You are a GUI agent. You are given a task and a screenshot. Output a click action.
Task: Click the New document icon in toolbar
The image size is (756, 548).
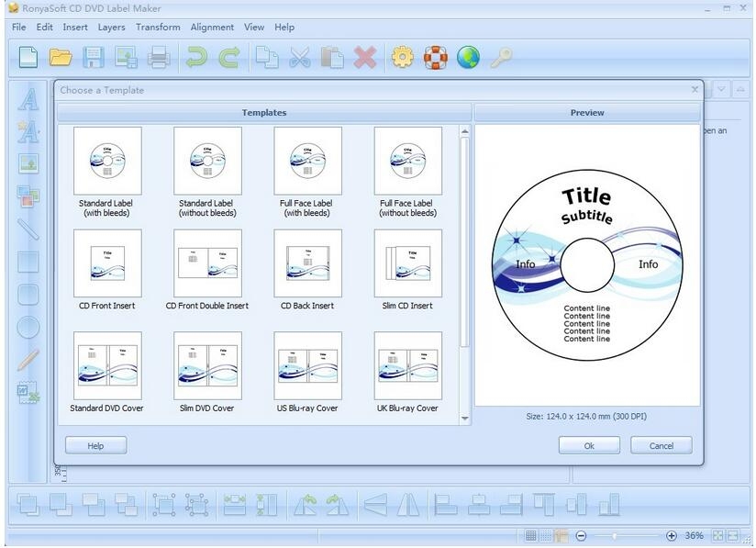(x=28, y=58)
